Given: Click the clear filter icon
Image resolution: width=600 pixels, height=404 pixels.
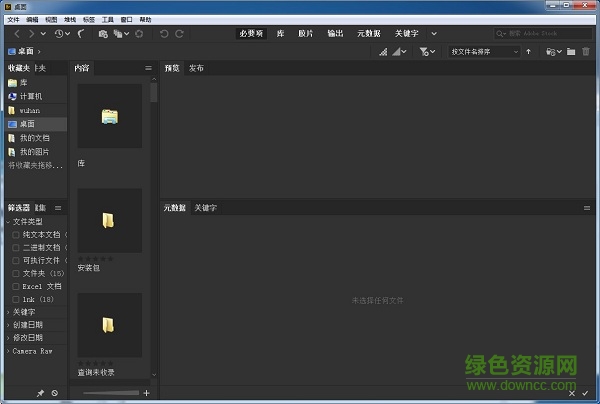Looking at the screenshot, I should [x=54, y=393].
